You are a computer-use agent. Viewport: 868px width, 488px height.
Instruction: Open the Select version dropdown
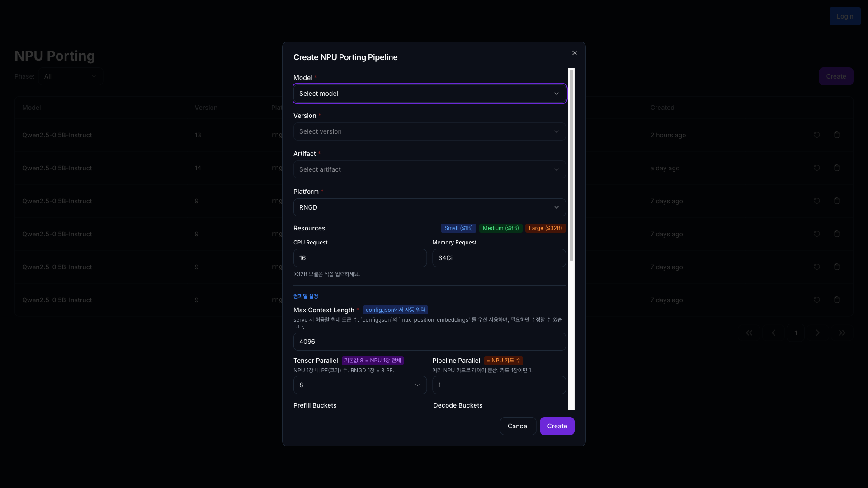pyautogui.click(x=429, y=131)
